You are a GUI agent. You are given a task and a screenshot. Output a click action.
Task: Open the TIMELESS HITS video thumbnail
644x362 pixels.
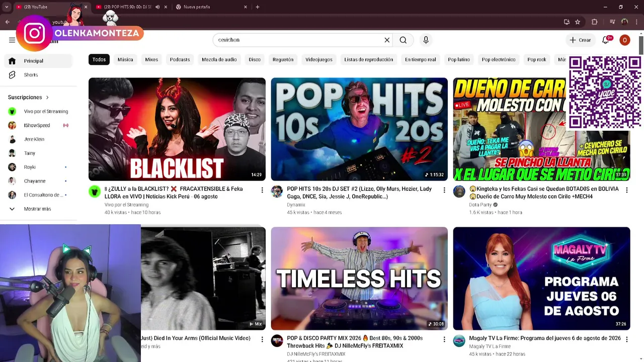coord(359,279)
